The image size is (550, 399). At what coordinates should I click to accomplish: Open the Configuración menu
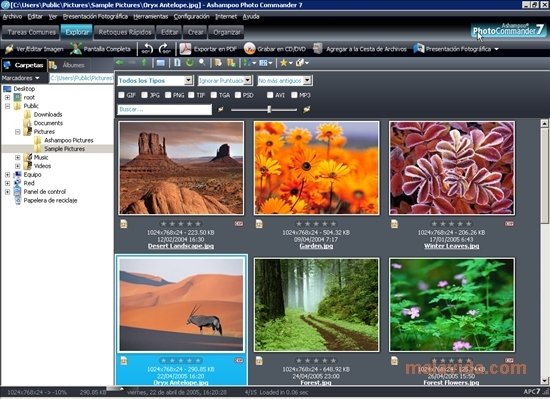(x=192, y=16)
